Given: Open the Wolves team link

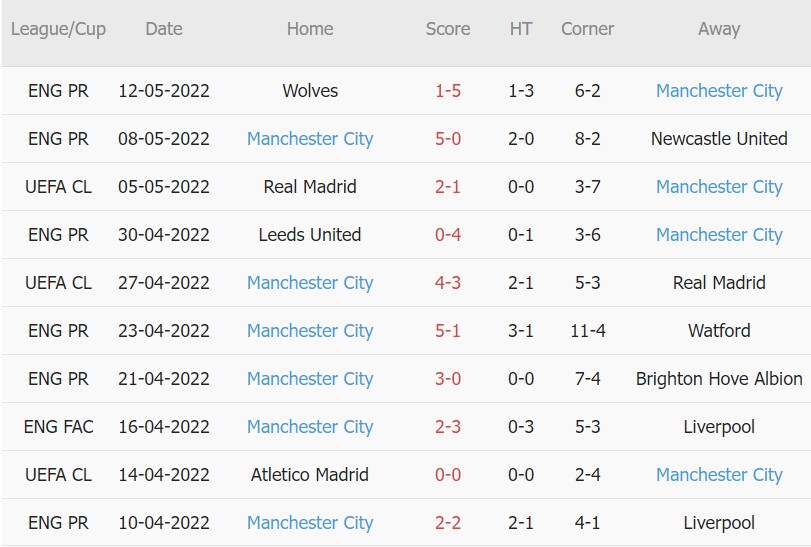Looking at the screenshot, I should [310, 91].
